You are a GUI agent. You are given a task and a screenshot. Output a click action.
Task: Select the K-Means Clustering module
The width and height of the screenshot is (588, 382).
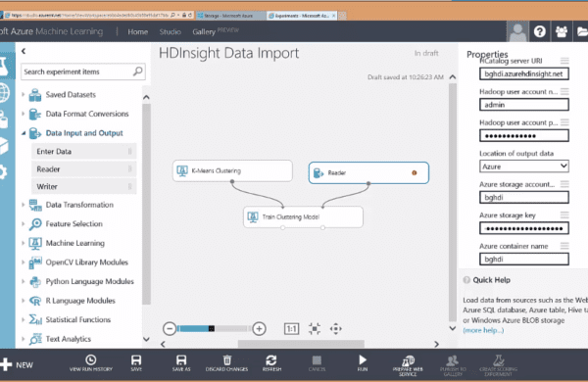[x=232, y=171]
